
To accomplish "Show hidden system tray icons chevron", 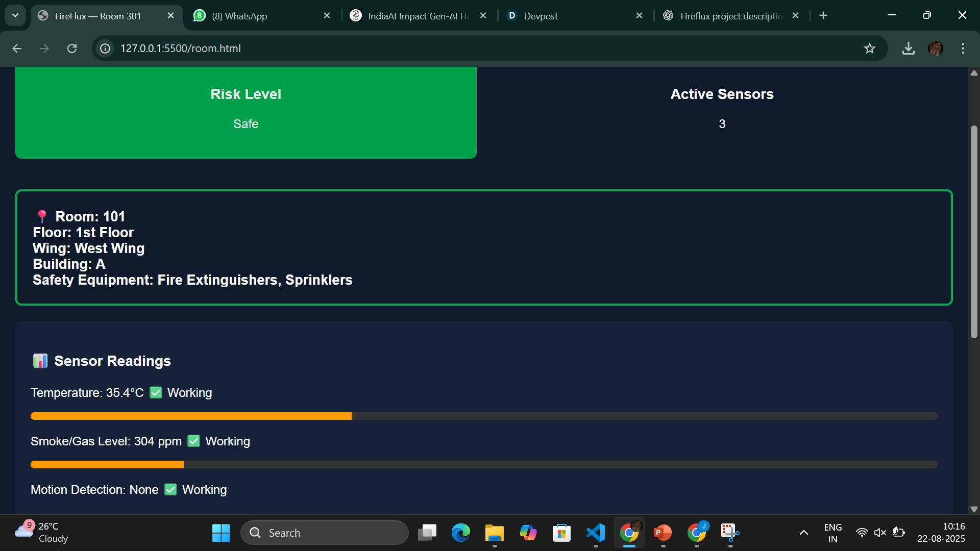I will pyautogui.click(x=803, y=533).
